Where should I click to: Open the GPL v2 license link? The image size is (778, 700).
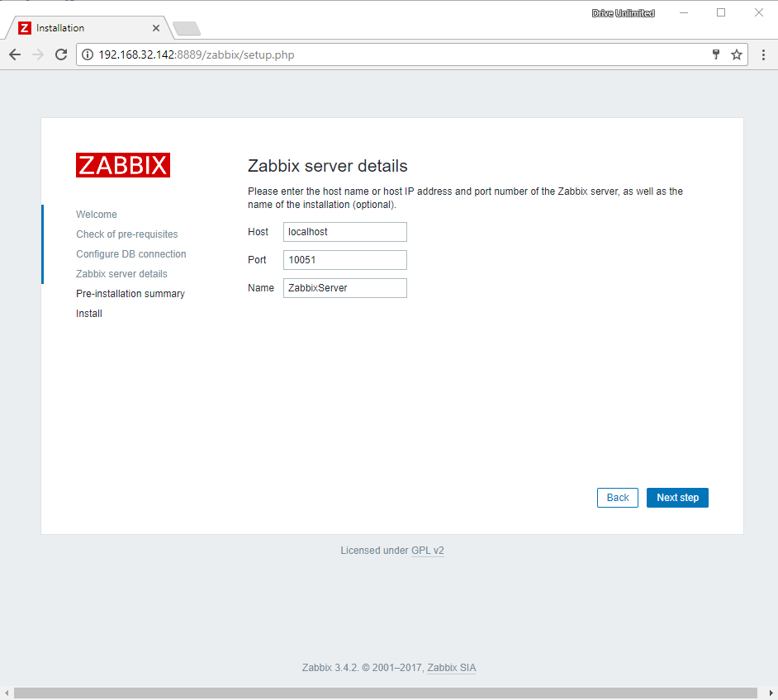coord(428,551)
